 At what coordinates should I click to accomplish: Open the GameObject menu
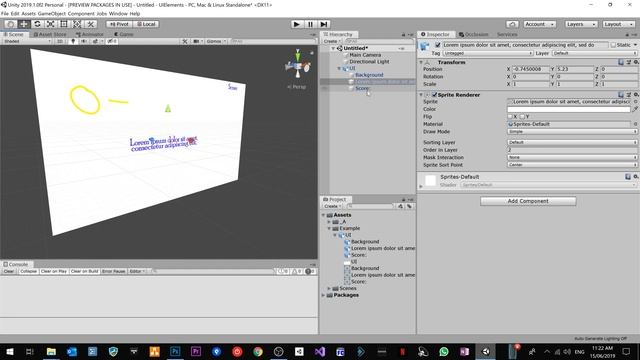52,13
